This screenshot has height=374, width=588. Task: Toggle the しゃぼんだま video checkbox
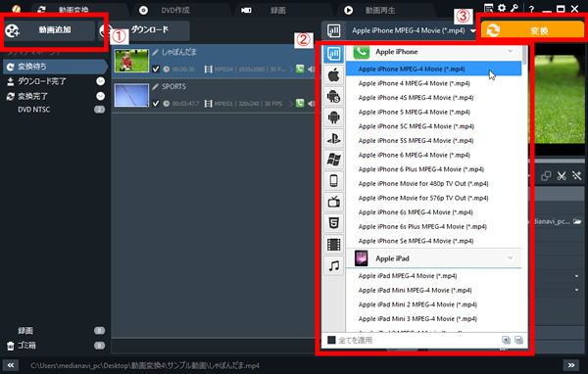(x=156, y=69)
